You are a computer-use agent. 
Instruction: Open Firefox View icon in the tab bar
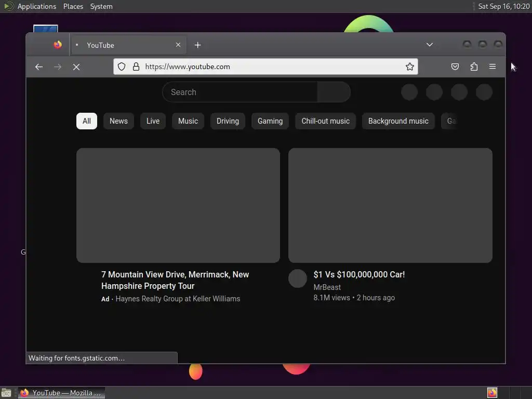tap(58, 45)
